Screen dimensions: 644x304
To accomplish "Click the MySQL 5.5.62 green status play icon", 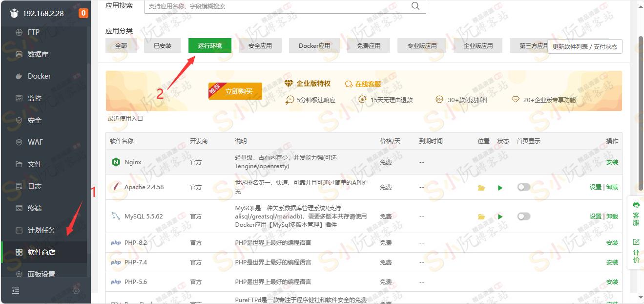I will (x=500, y=217).
